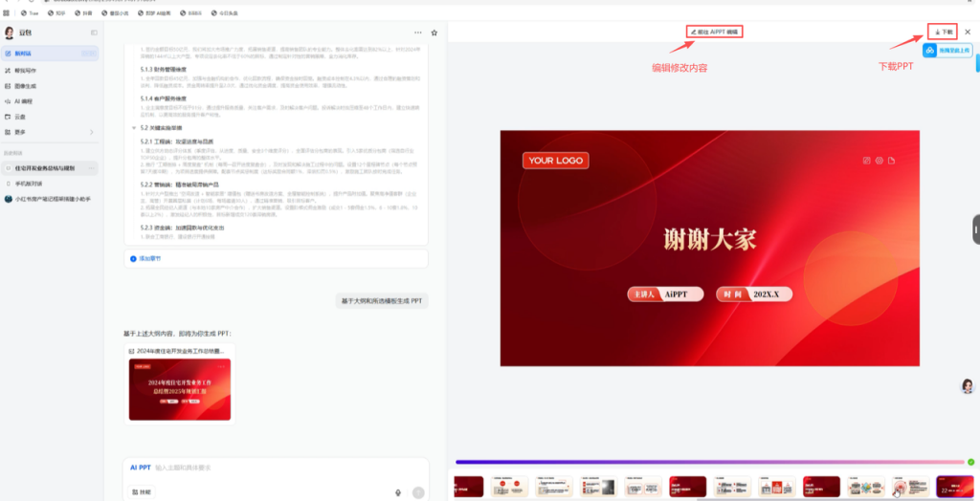The image size is (980, 501).
Task: Select the sixth thumbnail, a red section slide
Action: pyautogui.click(x=687, y=487)
